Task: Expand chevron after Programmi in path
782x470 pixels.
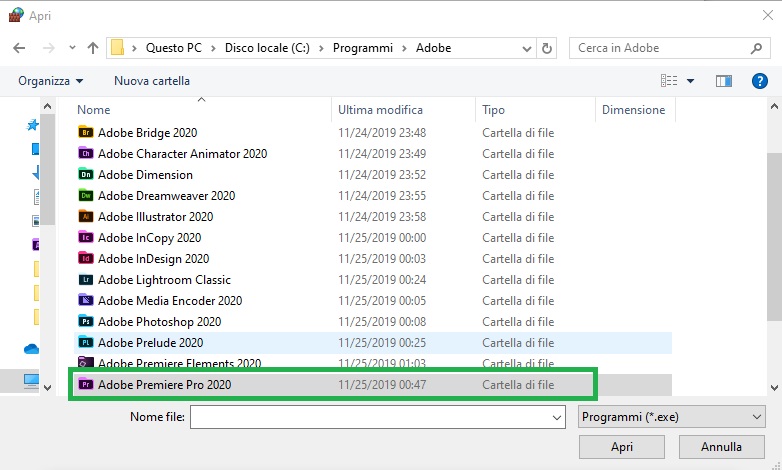Action: click(x=404, y=48)
